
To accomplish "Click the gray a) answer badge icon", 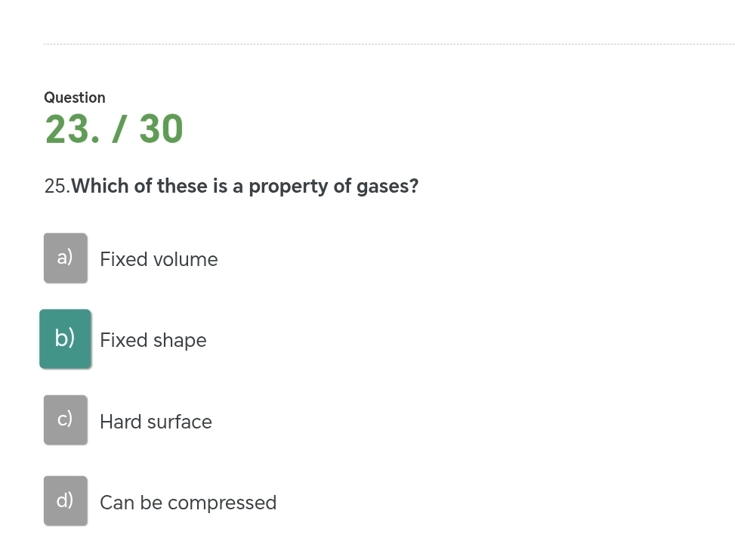I will pyautogui.click(x=65, y=257).
